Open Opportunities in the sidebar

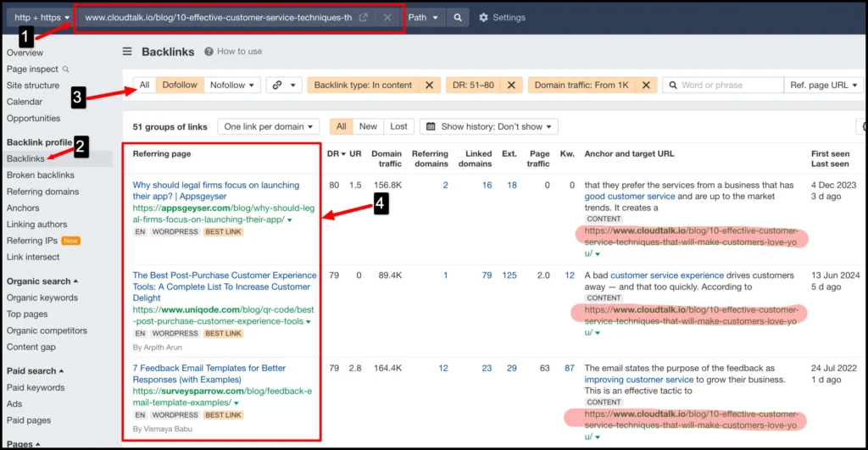[33, 119]
